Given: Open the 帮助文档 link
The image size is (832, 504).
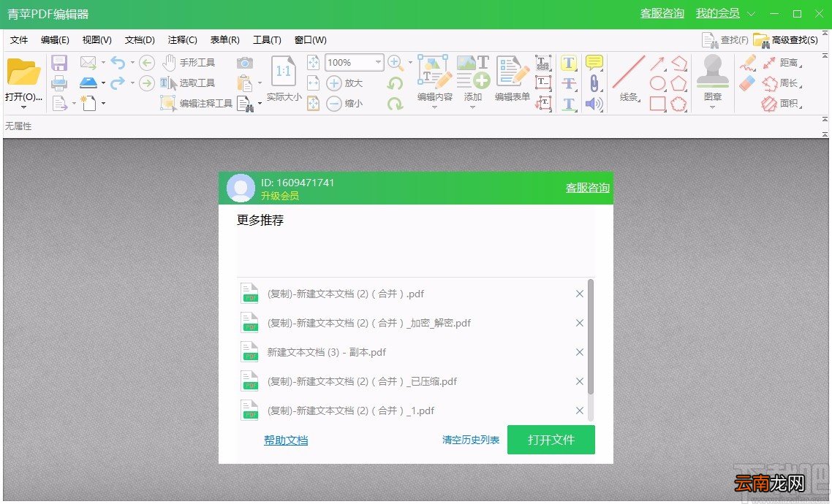Looking at the screenshot, I should coord(286,440).
